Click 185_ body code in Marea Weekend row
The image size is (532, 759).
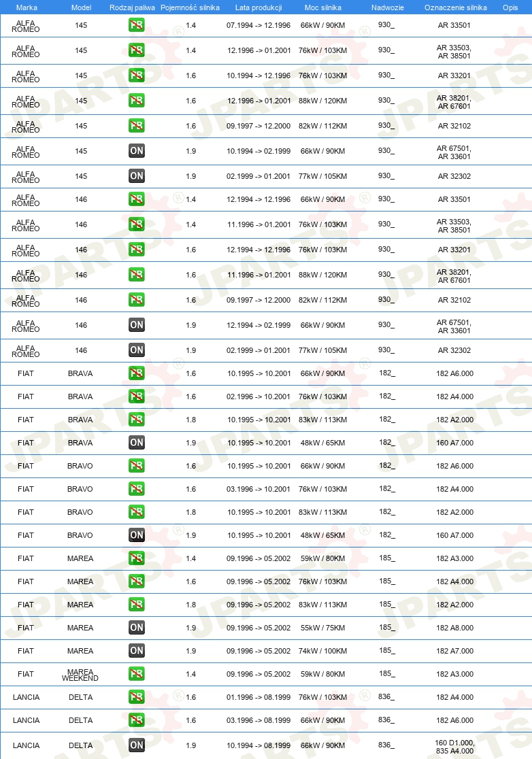[x=387, y=674]
